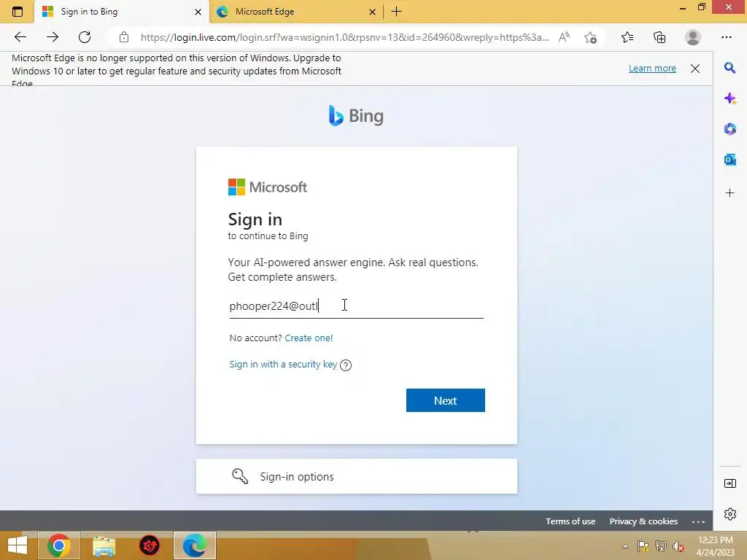
Task: Add this page to favorites star
Action: [x=590, y=37]
